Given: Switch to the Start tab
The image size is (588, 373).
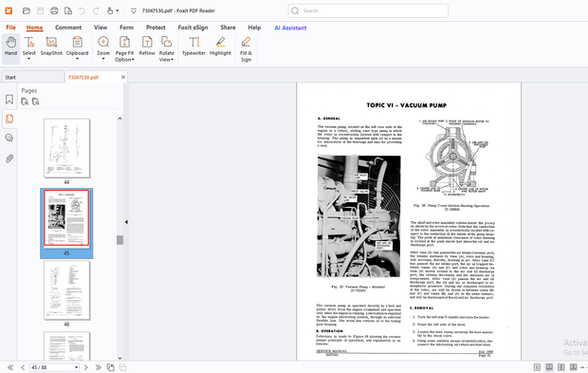Looking at the screenshot, I should point(32,77).
